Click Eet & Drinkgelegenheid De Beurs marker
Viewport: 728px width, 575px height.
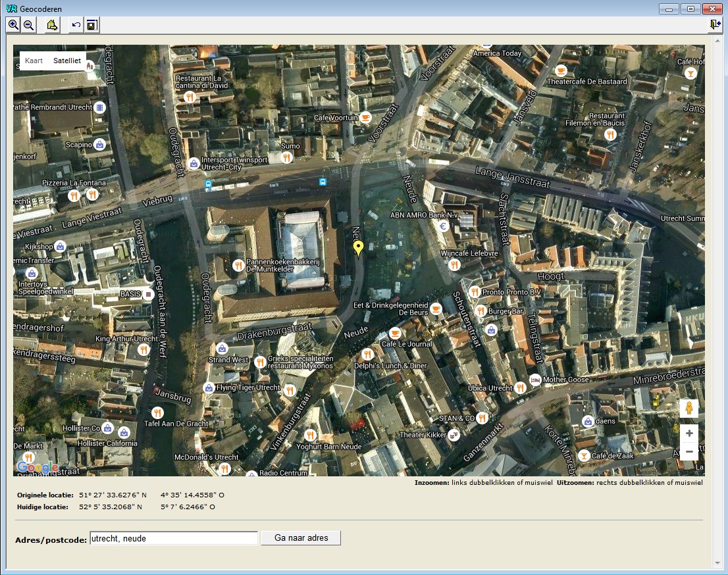pos(436,308)
